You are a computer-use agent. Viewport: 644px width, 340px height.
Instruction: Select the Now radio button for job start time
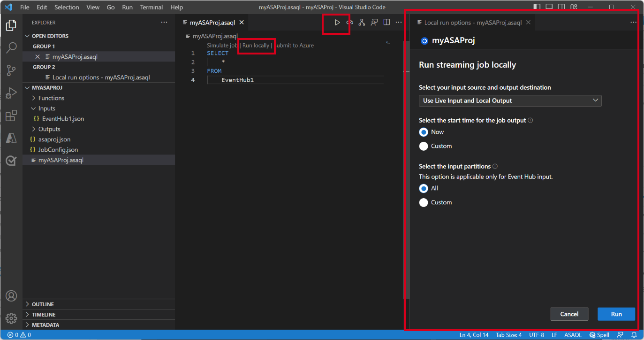tap(424, 132)
